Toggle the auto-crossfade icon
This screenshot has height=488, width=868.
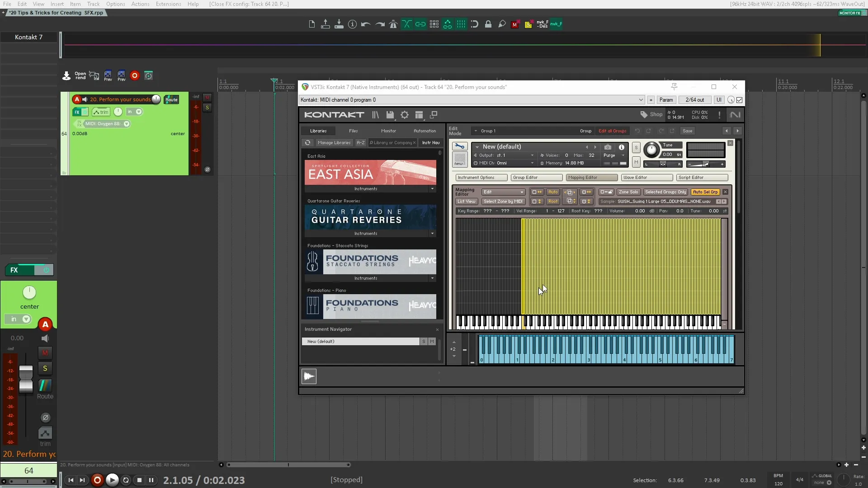(407, 24)
